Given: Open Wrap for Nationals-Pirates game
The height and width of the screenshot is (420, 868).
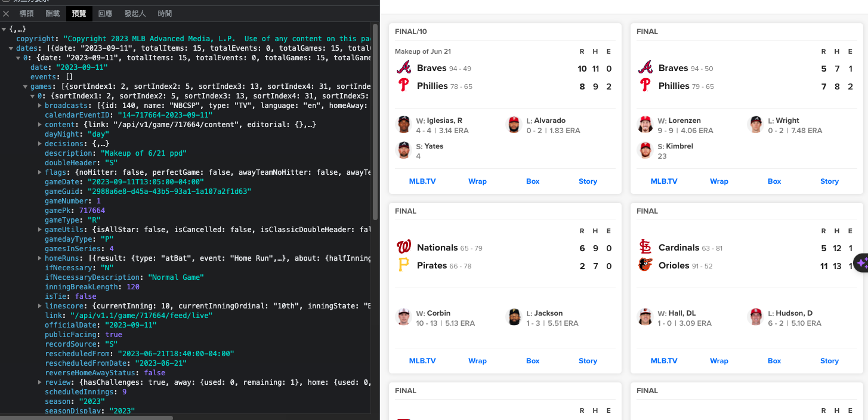Looking at the screenshot, I should pyautogui.click(x=477, y=361).
